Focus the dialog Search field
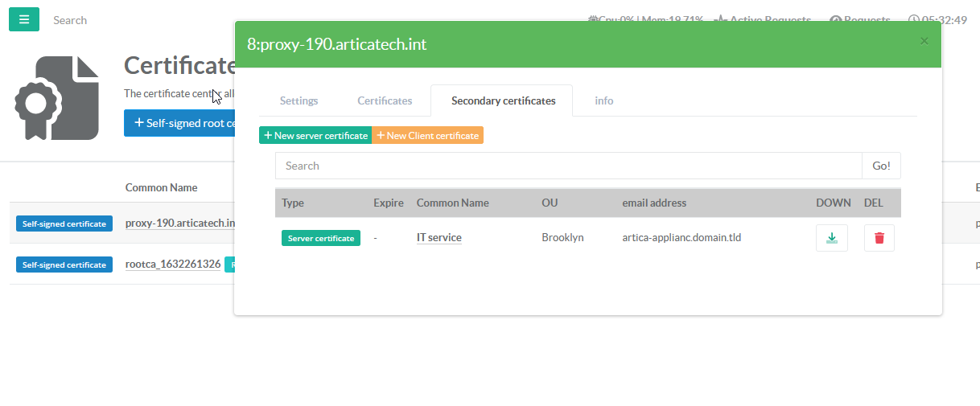980x406 pixels. 568,166
